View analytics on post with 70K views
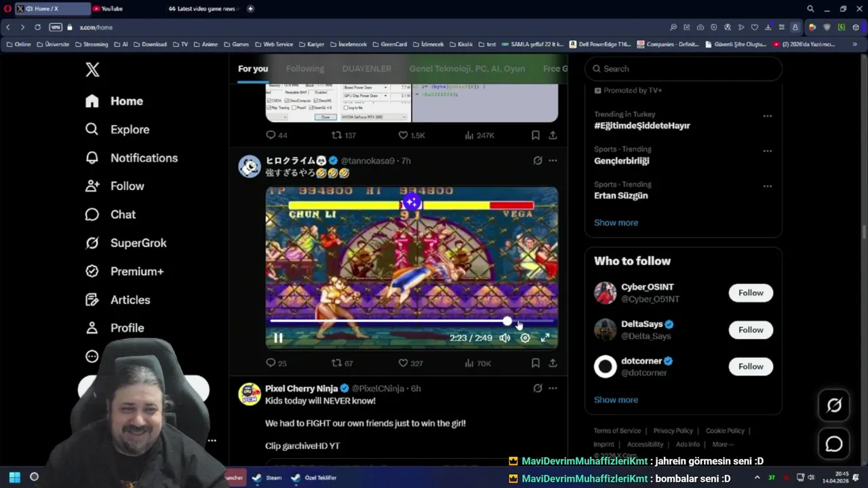Viewport: 868px width, 488px height. tap(478, 363)
